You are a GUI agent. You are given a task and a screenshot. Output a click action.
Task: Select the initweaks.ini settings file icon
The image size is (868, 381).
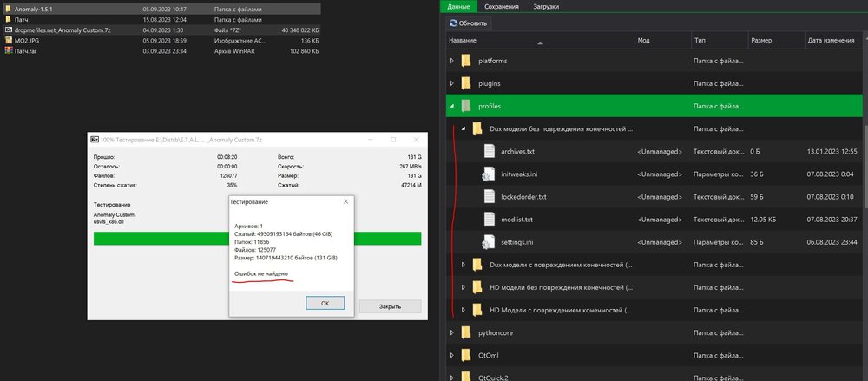pyautogui.click(x=489, y=174)
